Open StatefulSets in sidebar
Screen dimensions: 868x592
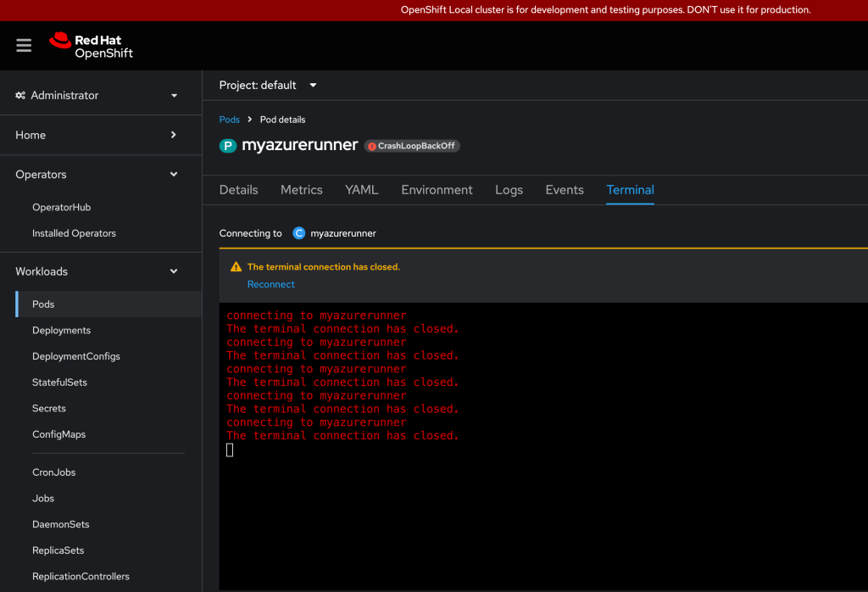[59, 383]
